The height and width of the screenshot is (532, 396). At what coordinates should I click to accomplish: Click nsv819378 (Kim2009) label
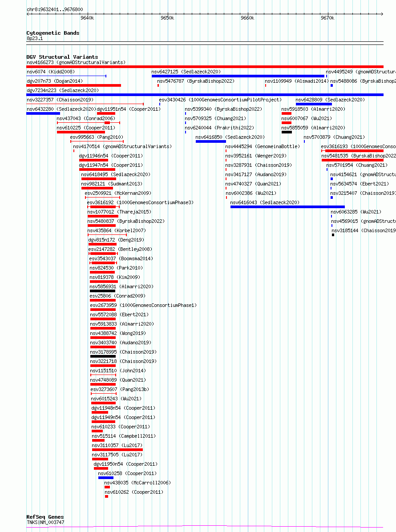pyautogui.click(x=115, y=277)
